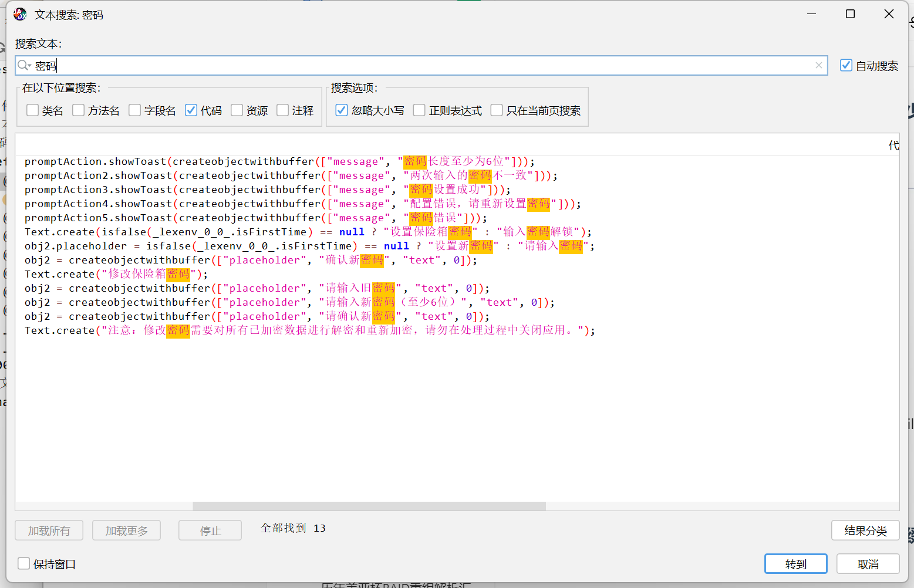Click the 代 column header in results
The height and width of the screenshot is (588, 914).
click(x=893, y=145)
